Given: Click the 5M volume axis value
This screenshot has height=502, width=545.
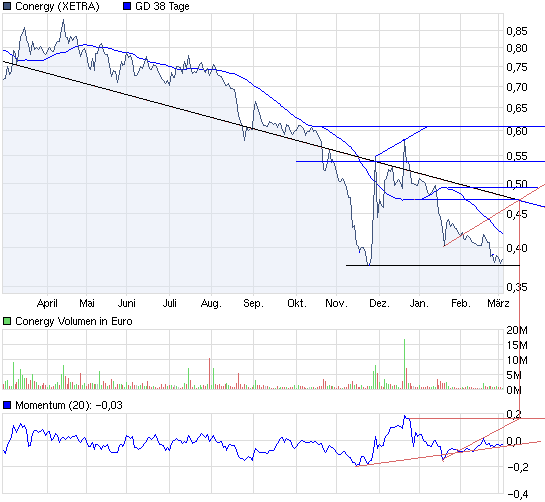Looking at the screenshot, I should [x=514, y=375].
